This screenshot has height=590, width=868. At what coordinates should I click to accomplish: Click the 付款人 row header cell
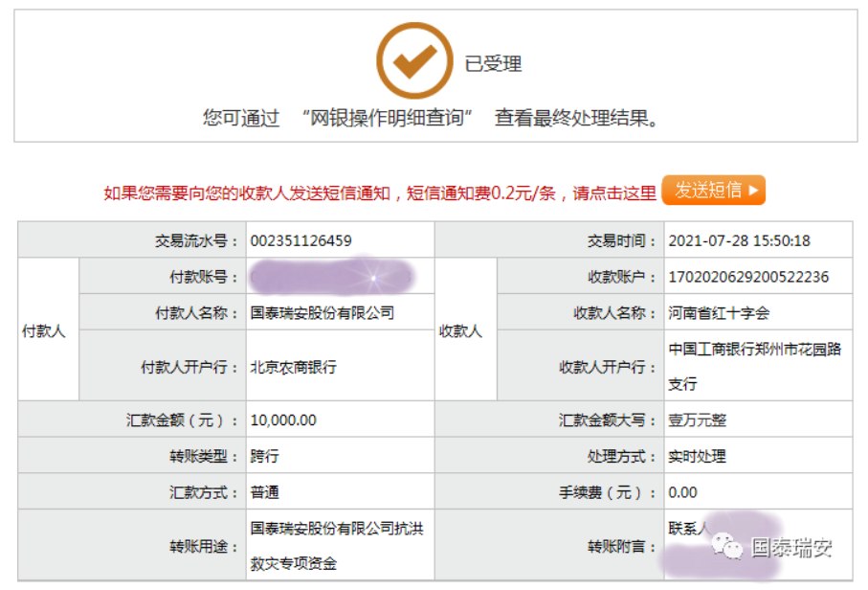(x=48, y=330)
